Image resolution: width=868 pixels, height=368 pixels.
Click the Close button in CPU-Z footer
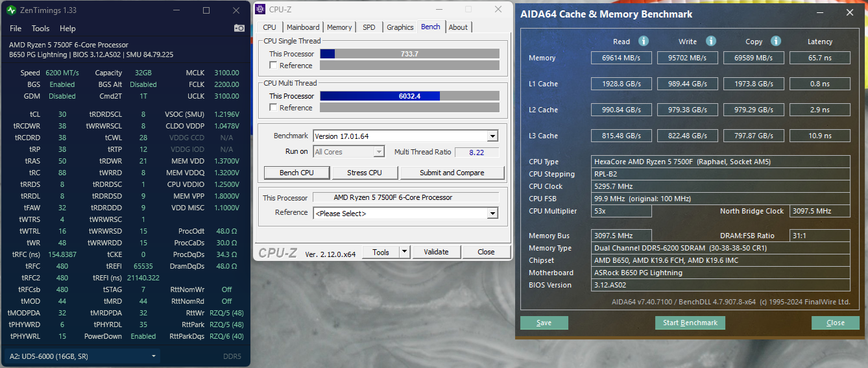[x=486, y=252]
